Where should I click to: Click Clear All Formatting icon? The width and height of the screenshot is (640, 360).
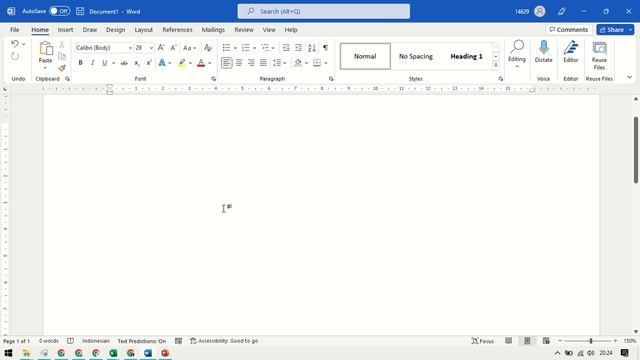click(x=208, y=48)
